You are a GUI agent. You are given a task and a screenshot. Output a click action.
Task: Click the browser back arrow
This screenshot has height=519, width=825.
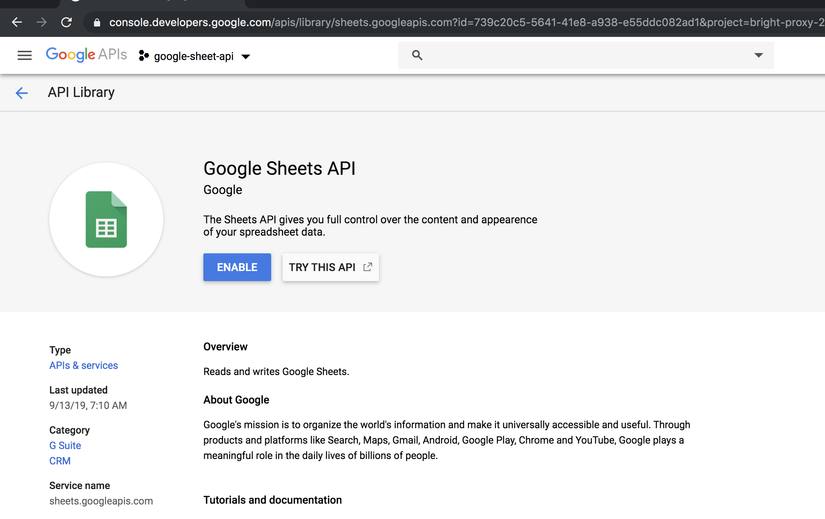click(16, 22)
